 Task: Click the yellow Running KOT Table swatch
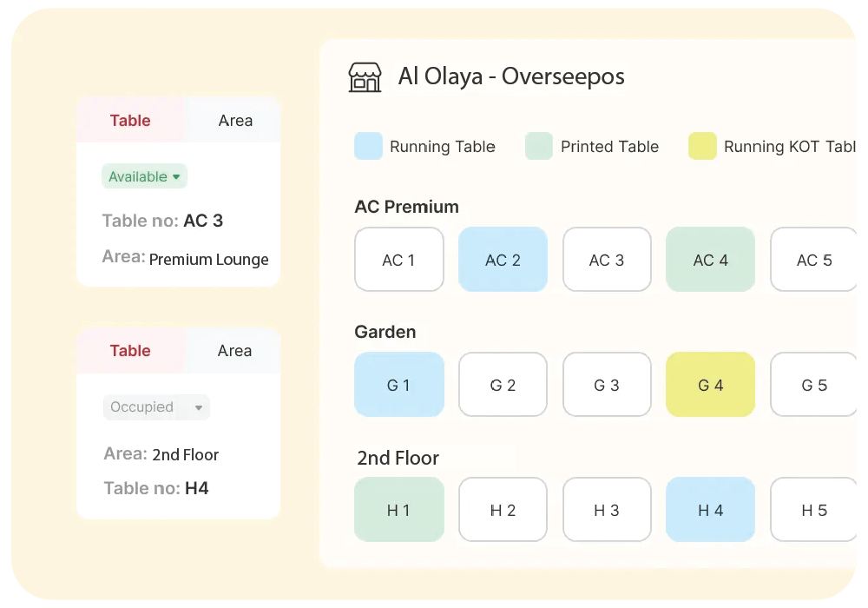[x=702, y=146]
